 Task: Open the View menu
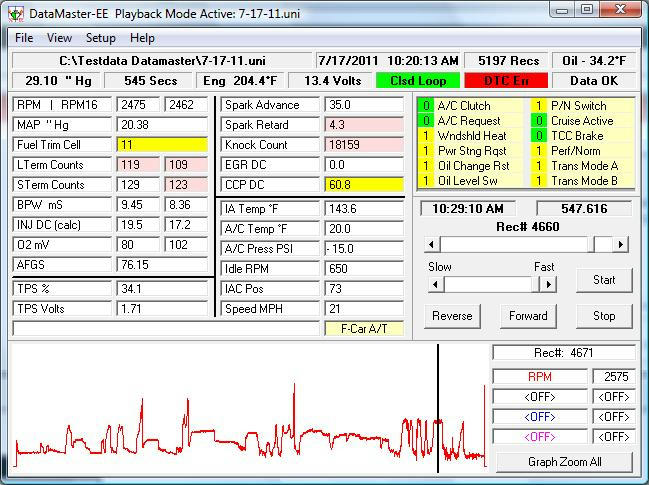coord(59,38)
